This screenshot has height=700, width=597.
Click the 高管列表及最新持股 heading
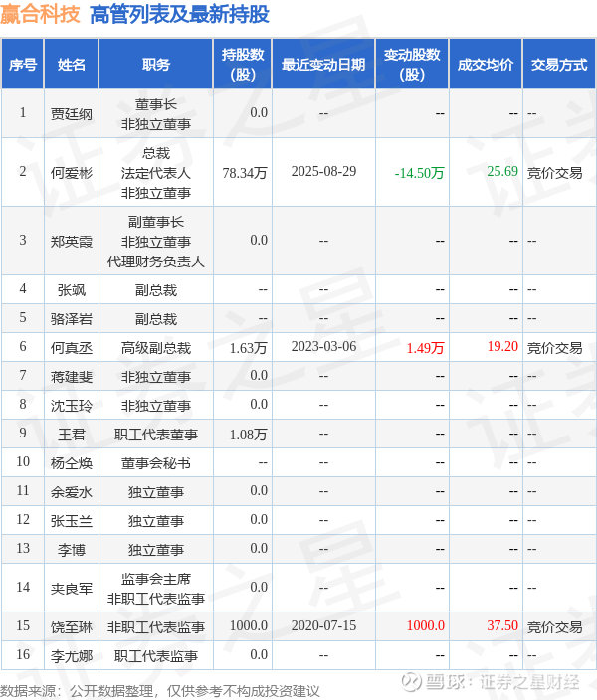point(179,14)
